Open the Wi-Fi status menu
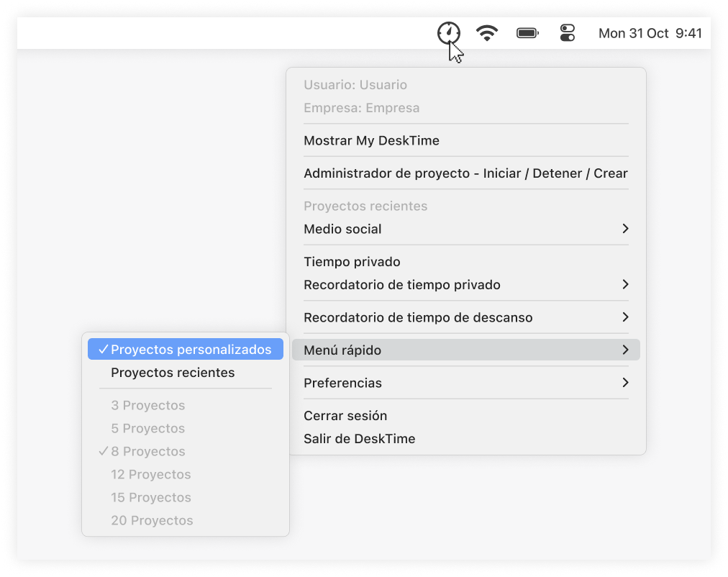This screenshot has height=577, width=728. pos(486,33)
